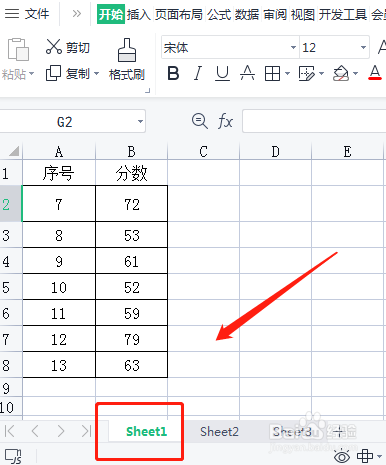Expand the font name dropdown arrow
The height and width of the screenshot is (465, 386).
pyautogui.click(x=293, y=47)
